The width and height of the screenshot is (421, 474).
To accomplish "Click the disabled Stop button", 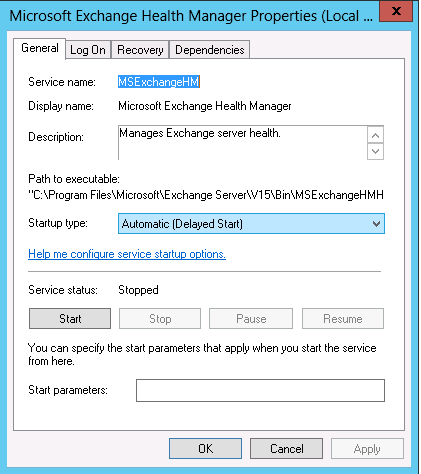I will pyautogui.click(x=160, y=319).
